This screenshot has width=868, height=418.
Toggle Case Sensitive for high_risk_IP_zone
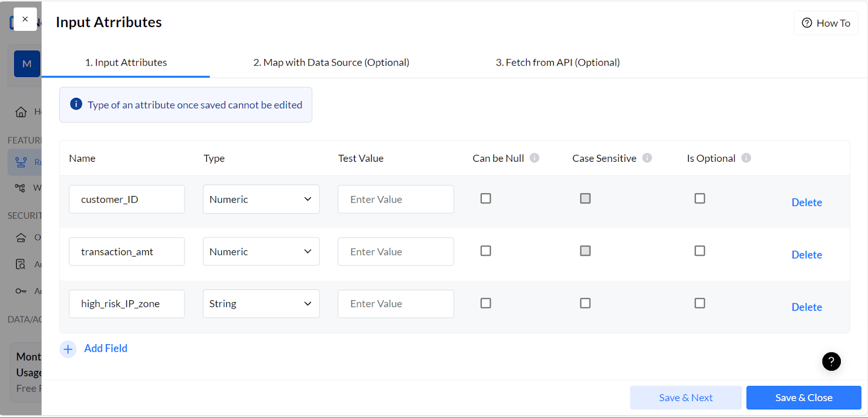coord(585,303)
